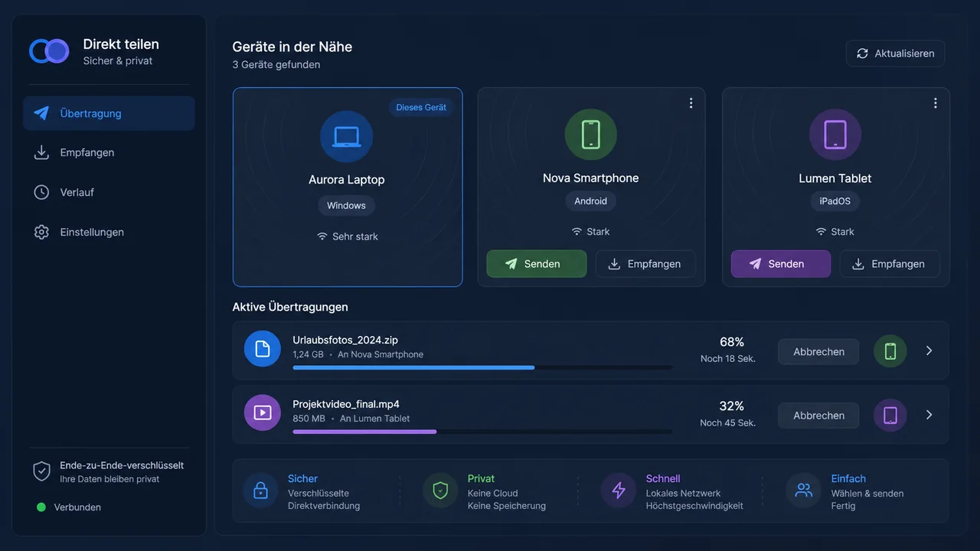The height and width of the screenshot is (551, 980).
Task: Open the Übertragung section in sidebar
Action: pos(109,113)
